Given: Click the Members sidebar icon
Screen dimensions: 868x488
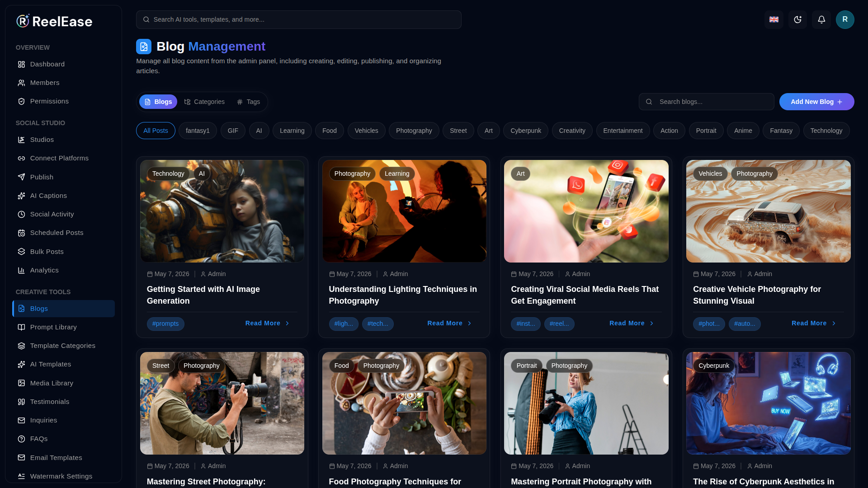Looking at the screenshot, I should point(21,83).
